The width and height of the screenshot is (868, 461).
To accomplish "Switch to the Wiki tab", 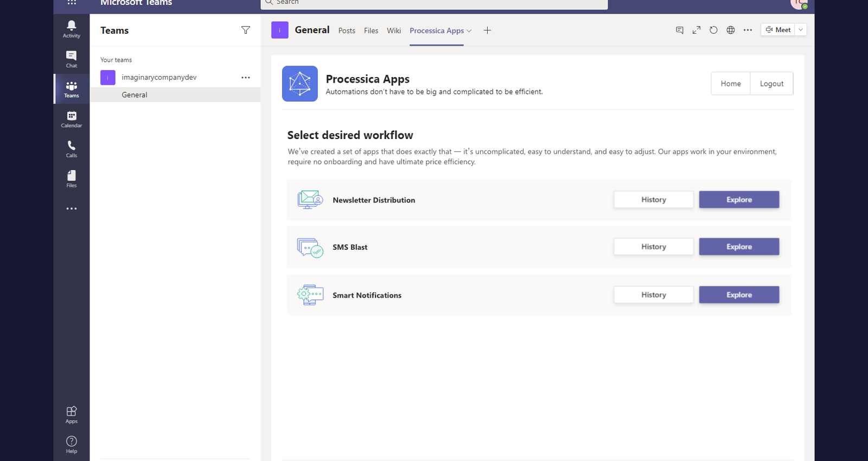I will click(394, 31).
